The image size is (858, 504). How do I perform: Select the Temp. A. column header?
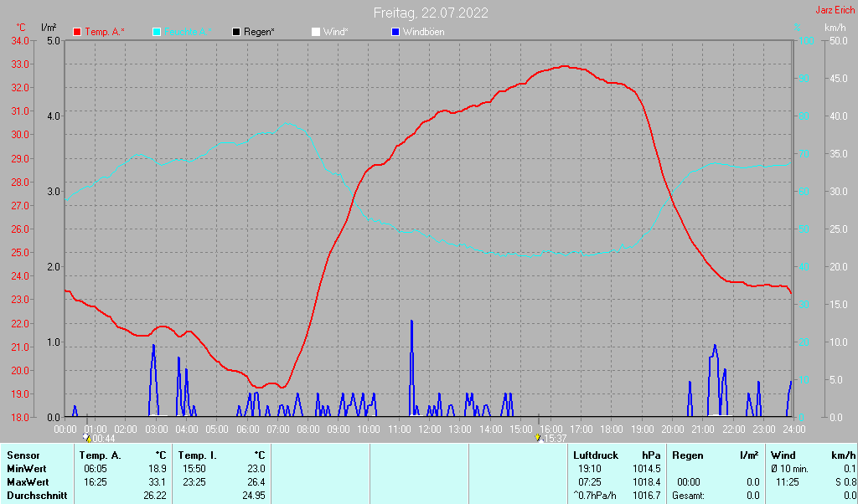pos(100,455)
